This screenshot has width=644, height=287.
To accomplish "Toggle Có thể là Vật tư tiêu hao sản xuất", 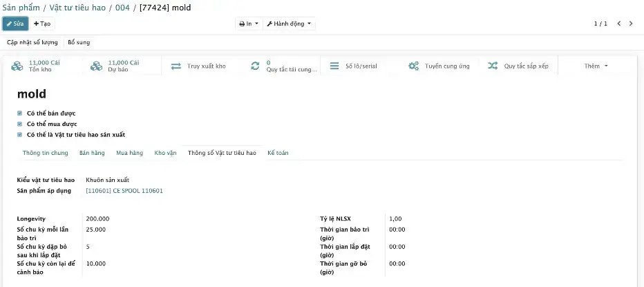I will pos(20,135).
